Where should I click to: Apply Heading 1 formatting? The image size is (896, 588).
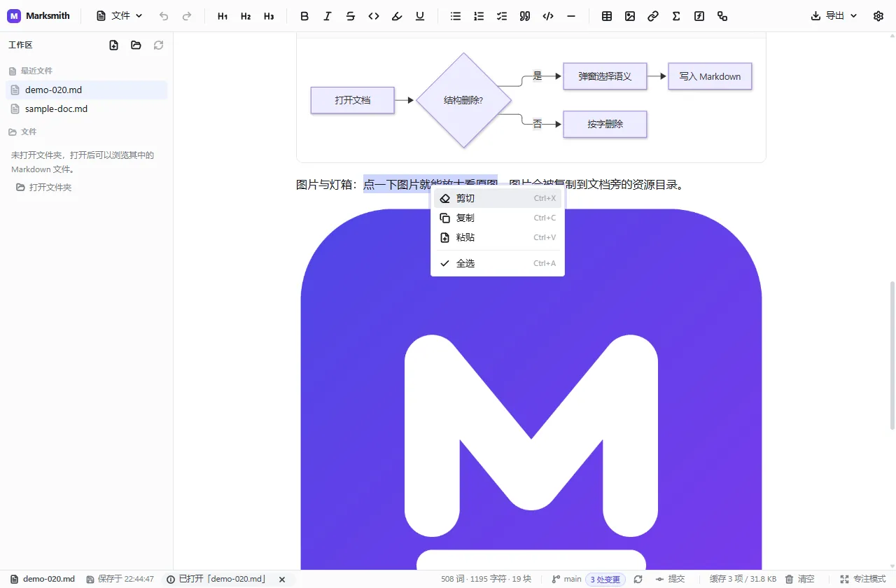pos(223,16)
